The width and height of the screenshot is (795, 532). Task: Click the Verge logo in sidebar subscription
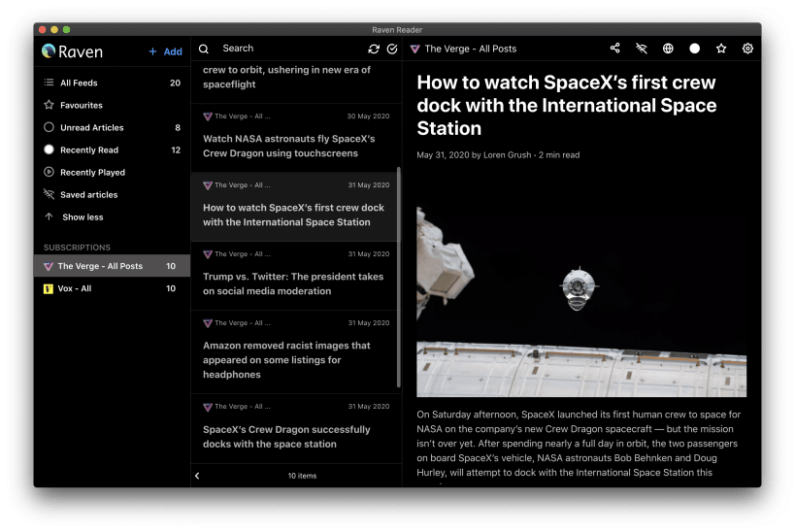click(49, 266)
